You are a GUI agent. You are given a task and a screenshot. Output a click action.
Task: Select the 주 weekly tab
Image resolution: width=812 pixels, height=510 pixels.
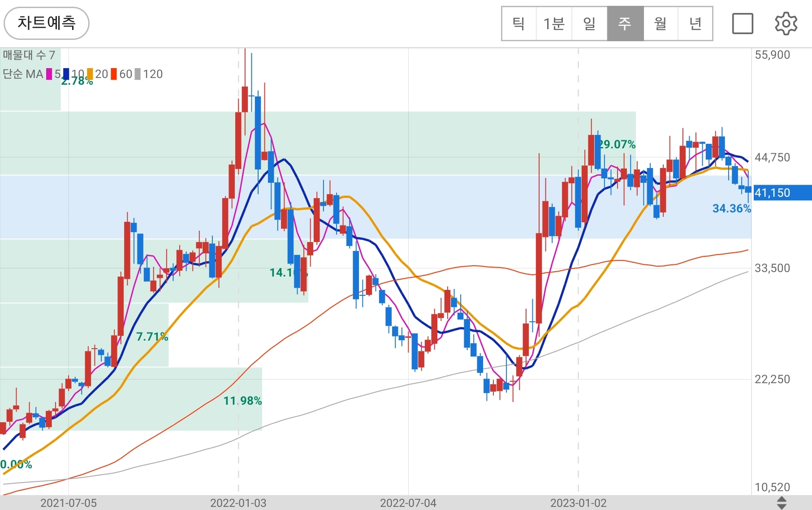pos(625,24)
